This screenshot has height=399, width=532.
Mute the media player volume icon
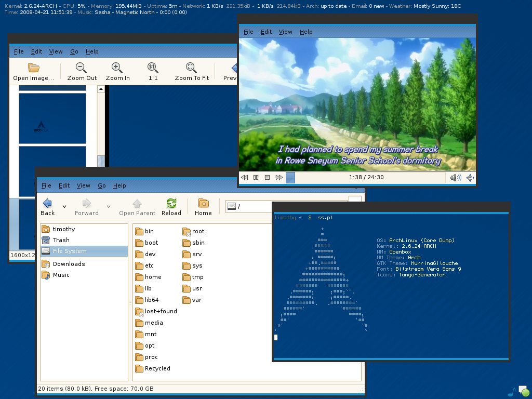tap(455, 178)
